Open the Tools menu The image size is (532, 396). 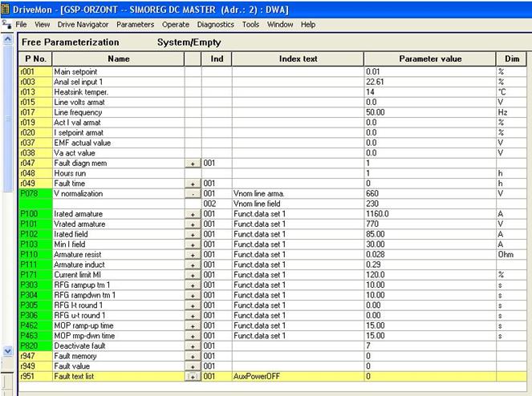pos(250,24)
